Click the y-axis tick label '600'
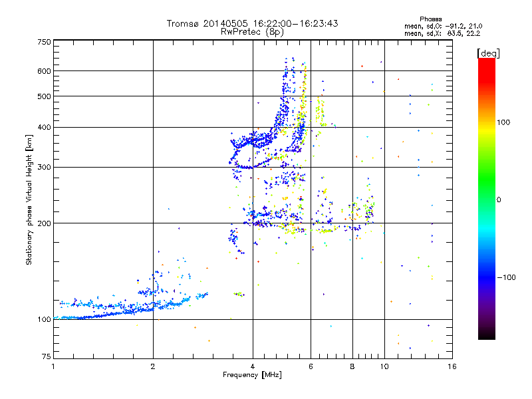Screen dimensions: 532x399 click(x=44, y=71)
